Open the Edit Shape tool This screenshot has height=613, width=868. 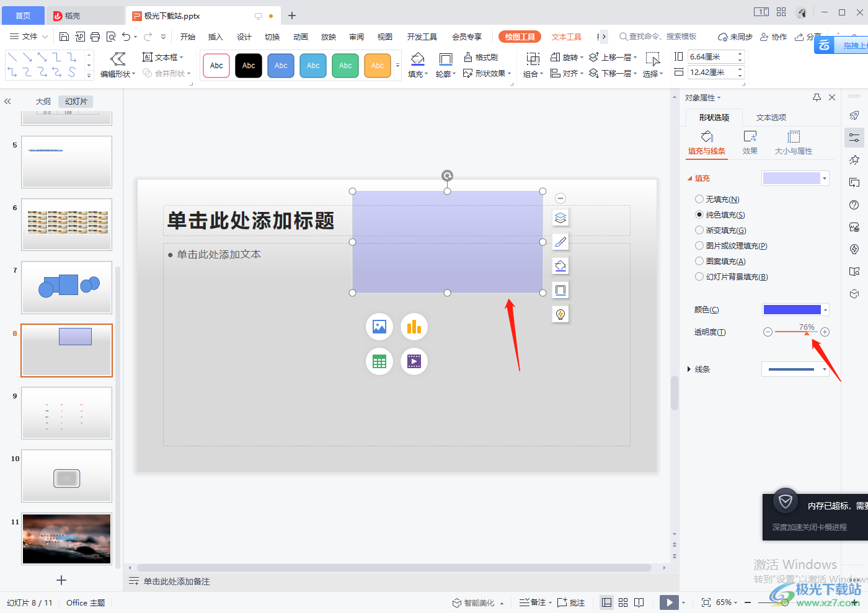[x=118, y=65]
